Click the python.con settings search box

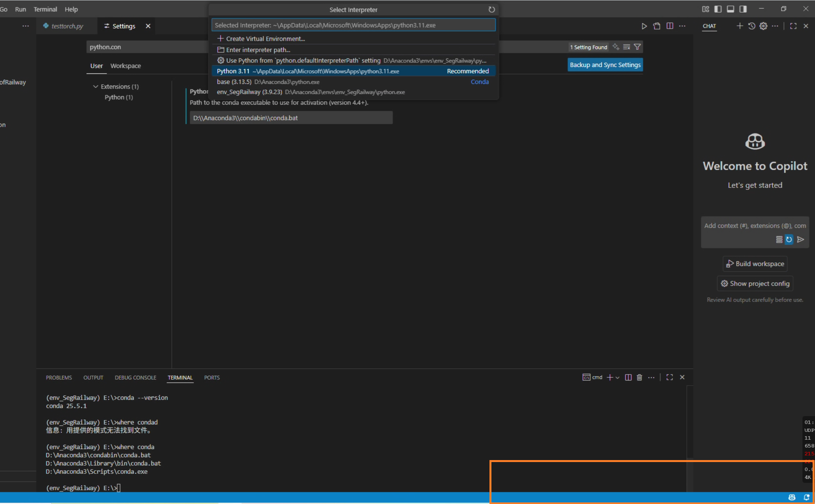[147, 47]
